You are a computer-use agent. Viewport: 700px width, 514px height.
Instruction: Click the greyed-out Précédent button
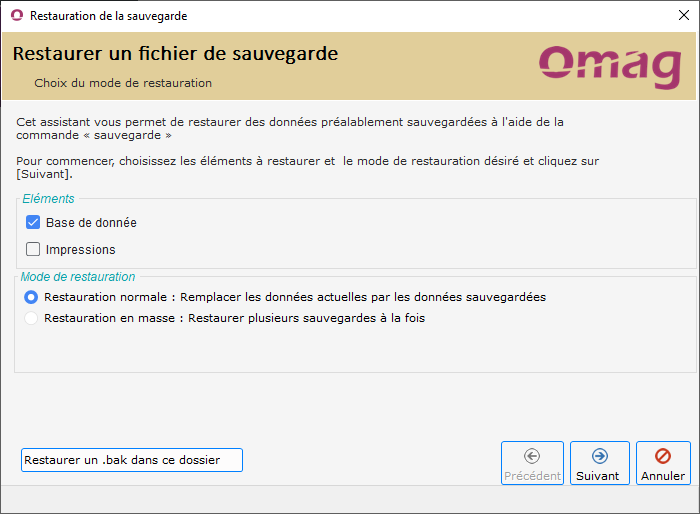(531, 464)
